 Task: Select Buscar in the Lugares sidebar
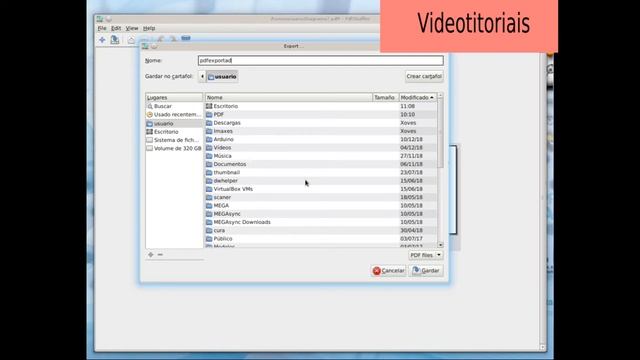(x=174, y=106)
